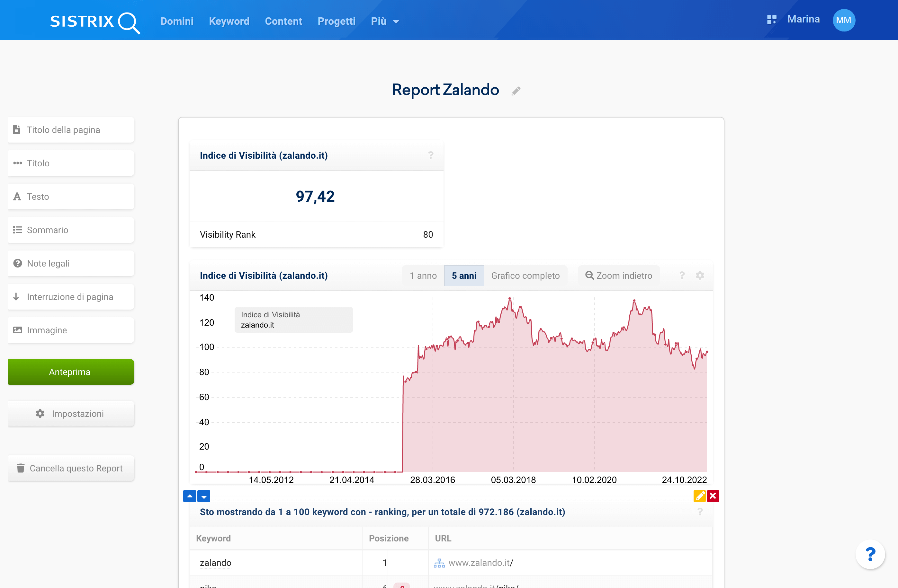The height and width of the screenshot is (588, 898).
Task: Open the Keyword menu
Action: (x=229, y=21)
